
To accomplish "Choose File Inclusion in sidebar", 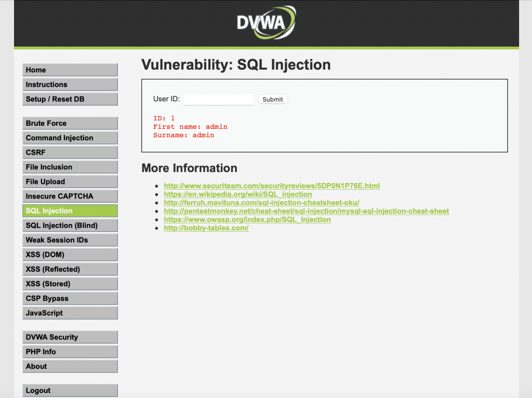I will coord(70,167).
